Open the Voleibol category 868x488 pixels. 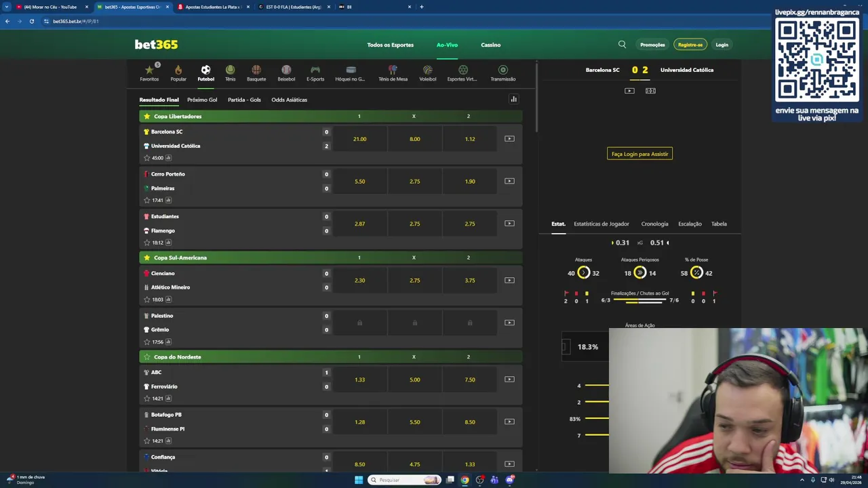click(427, 73)
